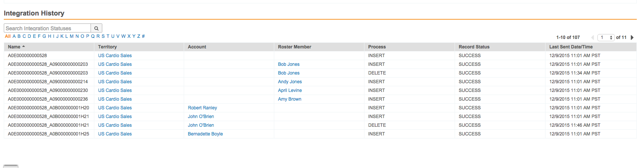Go to the next page arrow
This screenshot has width=644, height=168.
coord(632,37)
